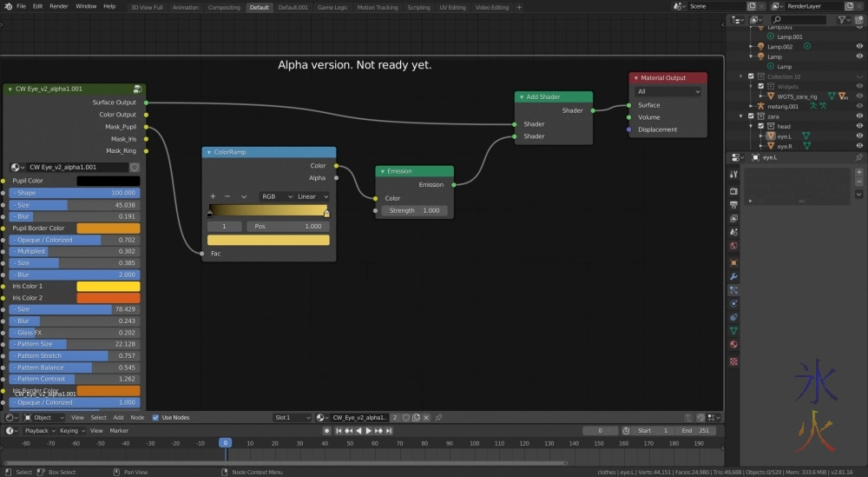
Task: Toggle the Use Nodes checkbox
Action: (156, 418)
